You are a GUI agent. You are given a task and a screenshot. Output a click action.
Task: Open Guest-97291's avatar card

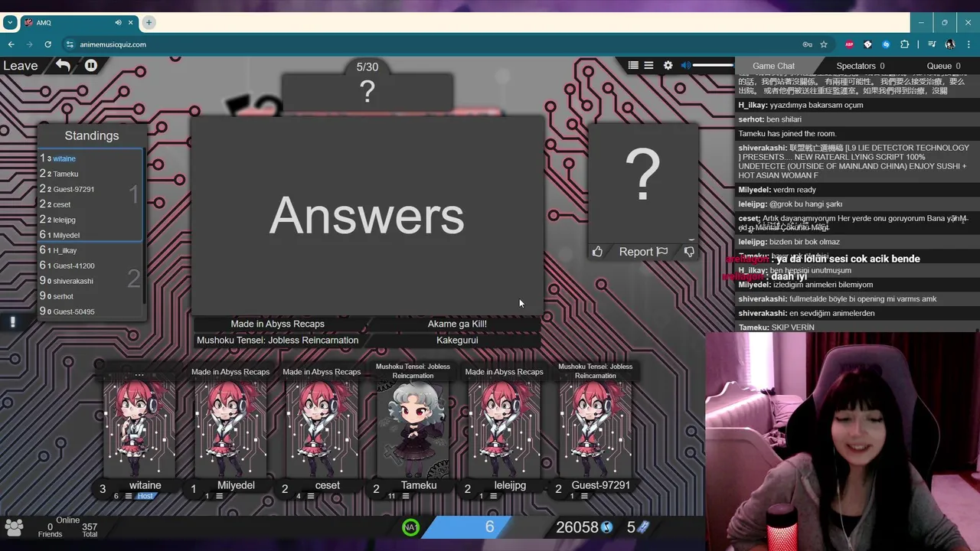point(595,429)
